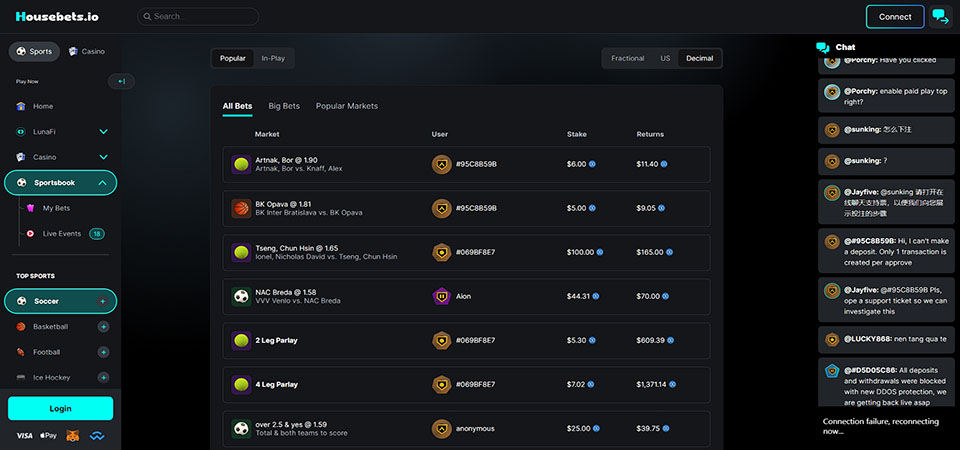Open the Popular Markets tab

pyautogui.click(x=347, y=106)
